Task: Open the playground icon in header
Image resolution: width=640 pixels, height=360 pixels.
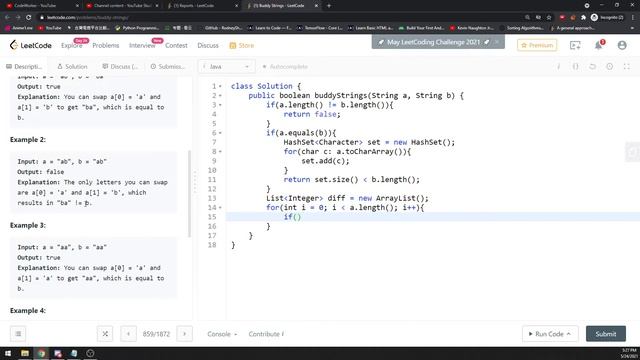Action: point(575,45)
